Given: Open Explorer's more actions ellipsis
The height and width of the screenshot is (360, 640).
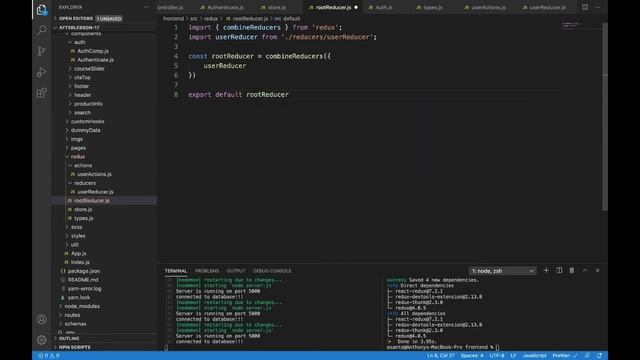Looking at the screenshot, I should pyautogui.click(x=146, y=7).
